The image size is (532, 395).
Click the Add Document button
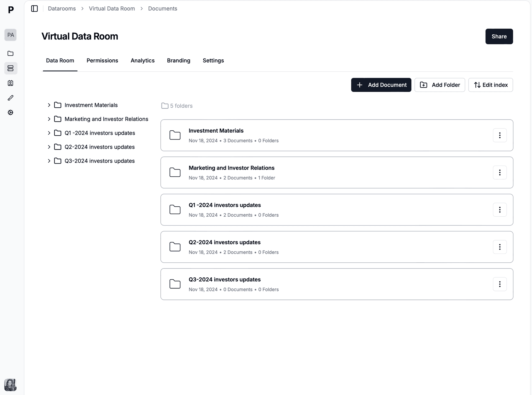click(381, 85)
